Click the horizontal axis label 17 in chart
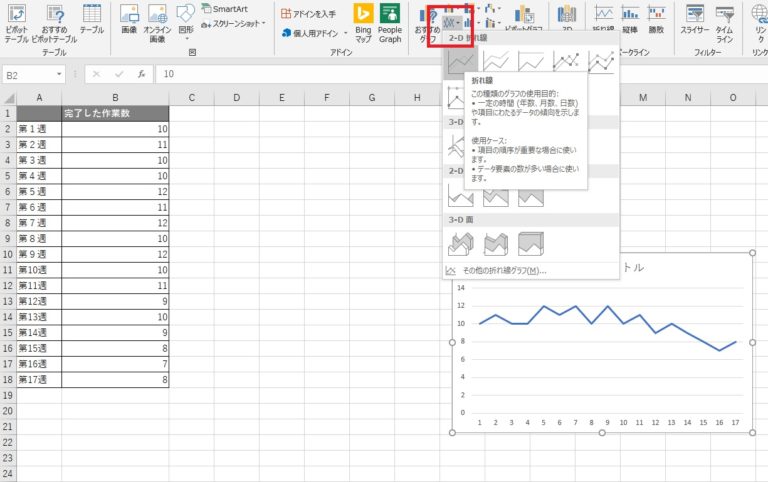The width and height of the screenshot is (768, 482). [x=735, y=422]
